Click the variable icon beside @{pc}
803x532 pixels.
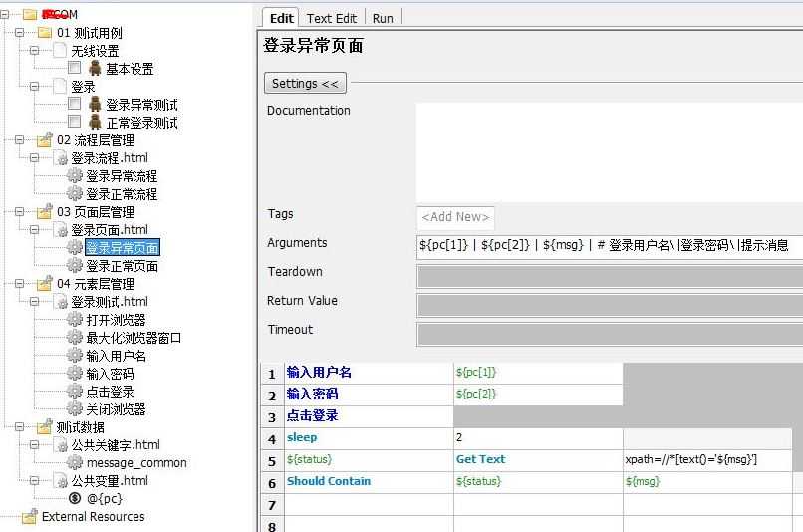[x=75, y=498]
